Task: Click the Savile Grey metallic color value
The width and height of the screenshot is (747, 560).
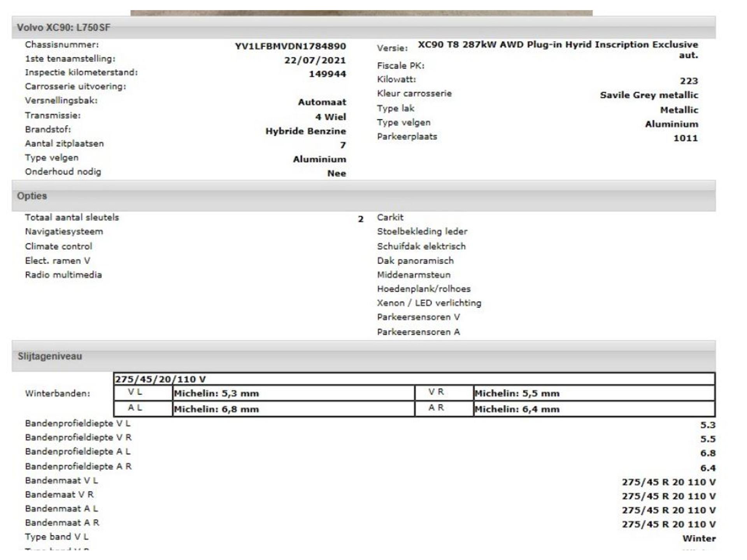Action: tap(649, 95)
